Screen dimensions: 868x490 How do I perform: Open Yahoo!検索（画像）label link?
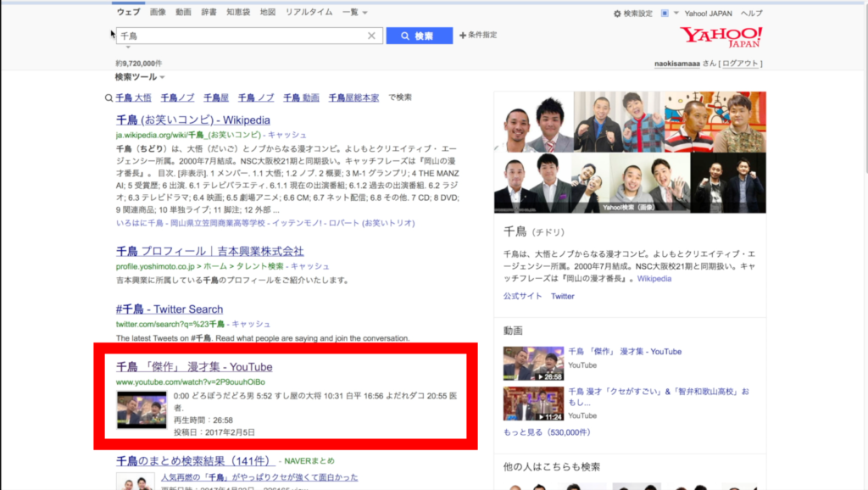point(628,207)
